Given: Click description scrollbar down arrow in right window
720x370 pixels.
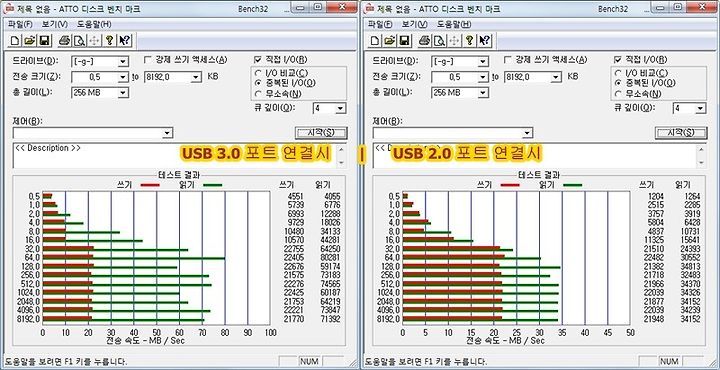Looking at the screenshot, I should tap(701, 163).
